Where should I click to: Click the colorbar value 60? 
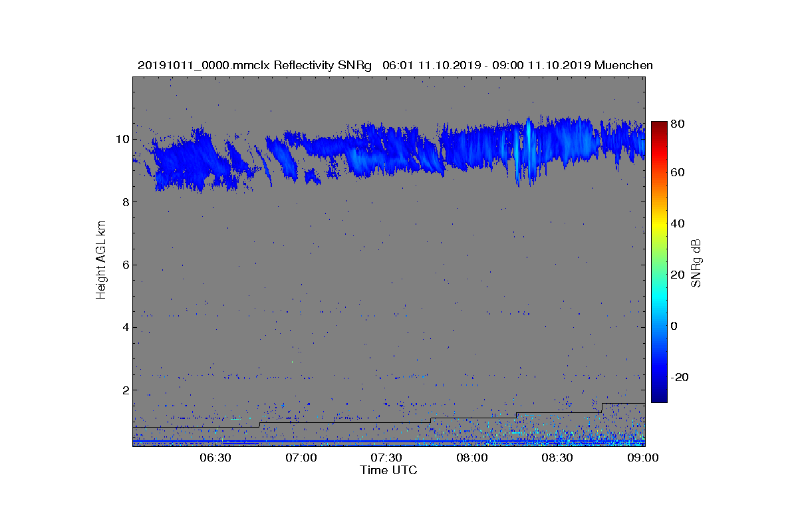coord(679,173)
